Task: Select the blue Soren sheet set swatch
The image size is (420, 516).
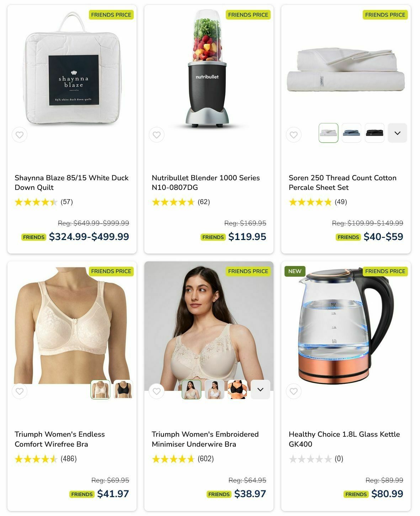Action: [351, 133]
